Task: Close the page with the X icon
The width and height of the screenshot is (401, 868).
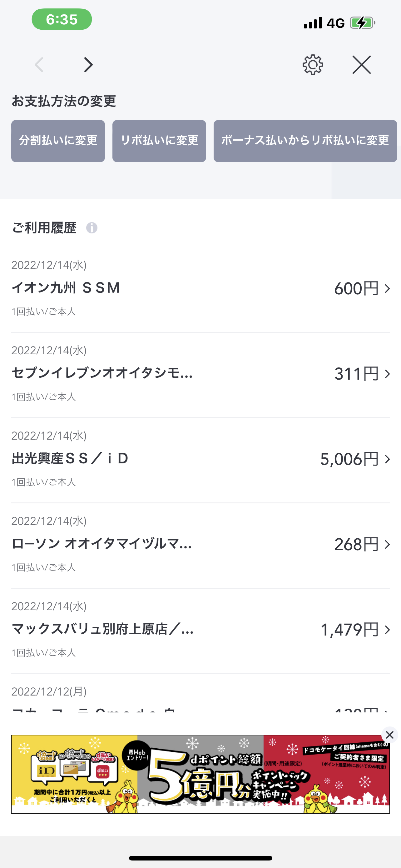Action: tap(362, 65)
